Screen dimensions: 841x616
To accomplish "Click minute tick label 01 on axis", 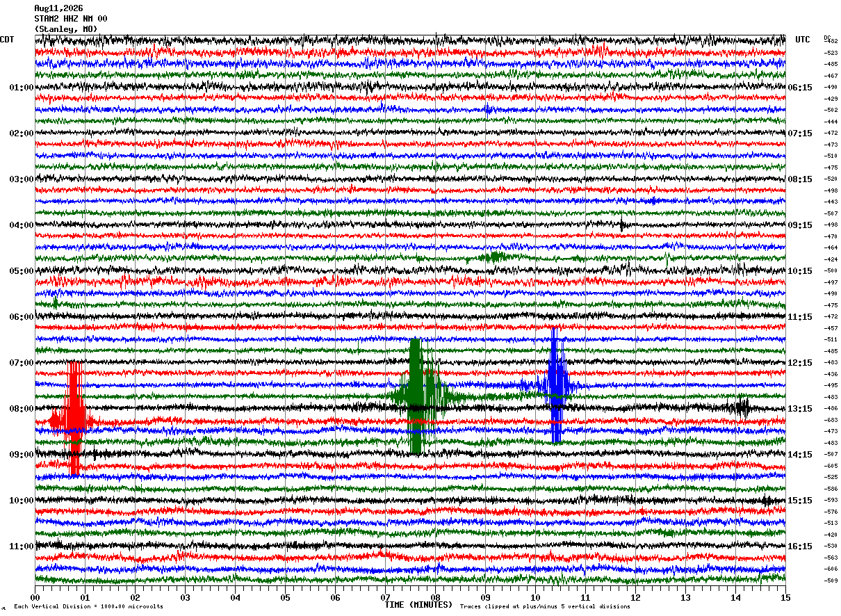I will point(85,598).
